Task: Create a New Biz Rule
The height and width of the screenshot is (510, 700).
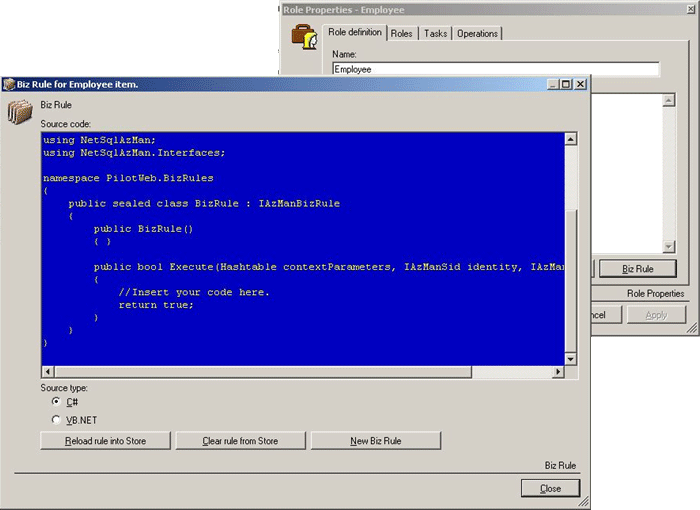Action: tap(375, 441)
